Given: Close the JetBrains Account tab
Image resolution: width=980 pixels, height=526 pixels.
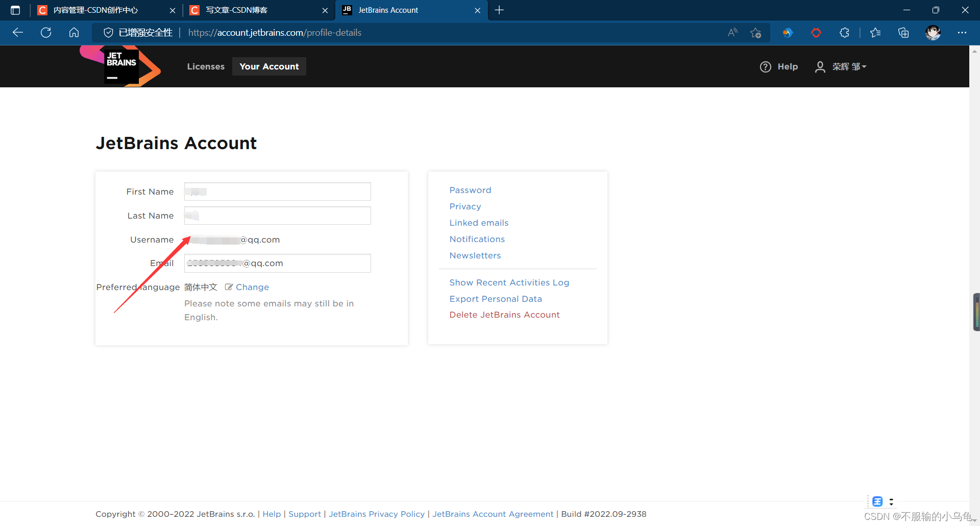Looking at the screenshot, I should [477, 10].
